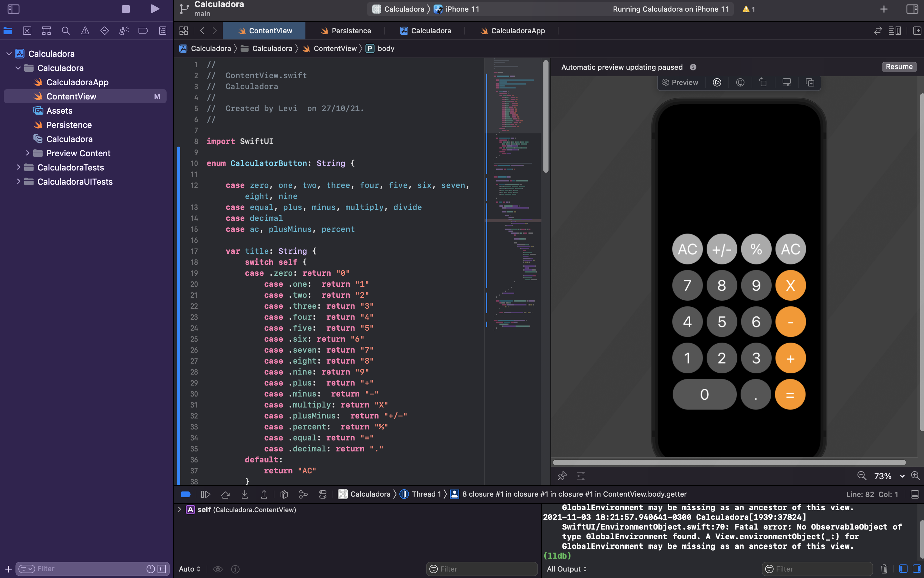Step over in the debug bar
The height and width of the screenshot is (578, 924).
pyautogui.click(x=225, y=494)
